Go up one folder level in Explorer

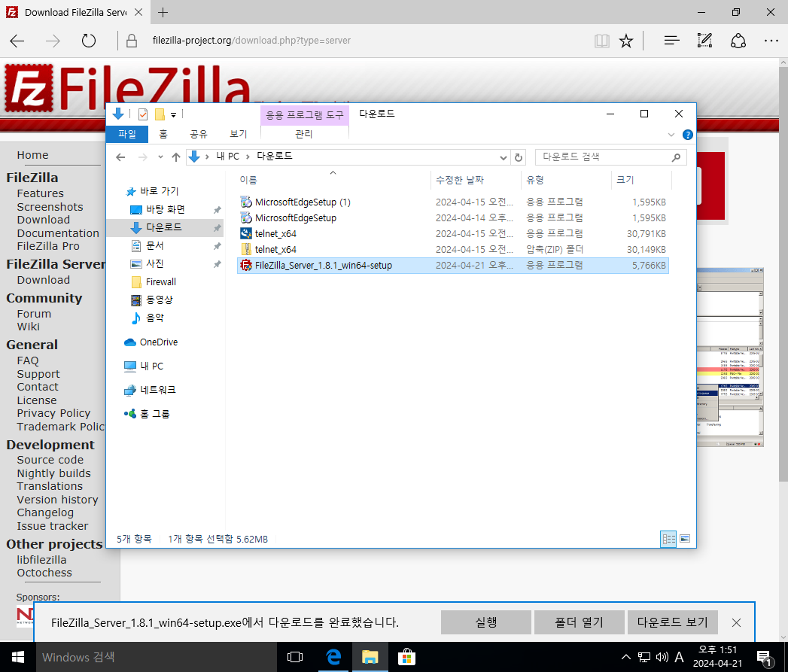click(176, 157)
